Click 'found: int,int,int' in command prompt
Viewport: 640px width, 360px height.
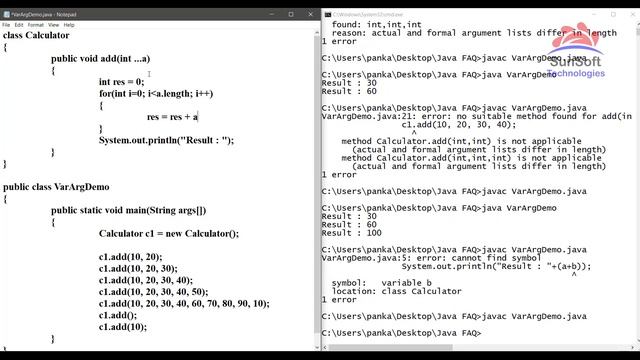point(376,24)
